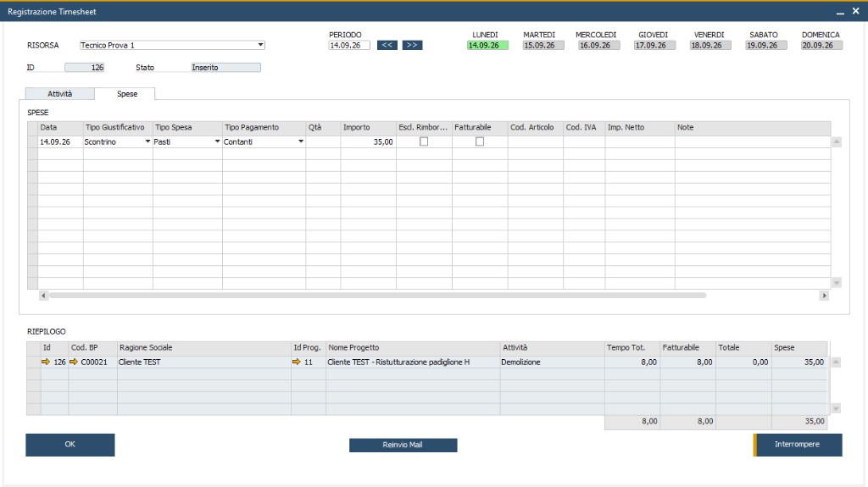Click the Tipo Giustificativo column header

click(x=118, y=127)
